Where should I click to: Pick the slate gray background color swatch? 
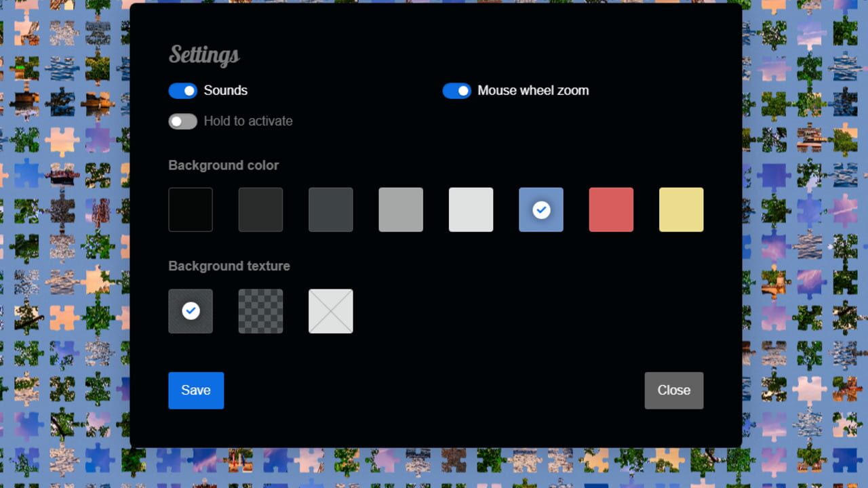(331, 210)
